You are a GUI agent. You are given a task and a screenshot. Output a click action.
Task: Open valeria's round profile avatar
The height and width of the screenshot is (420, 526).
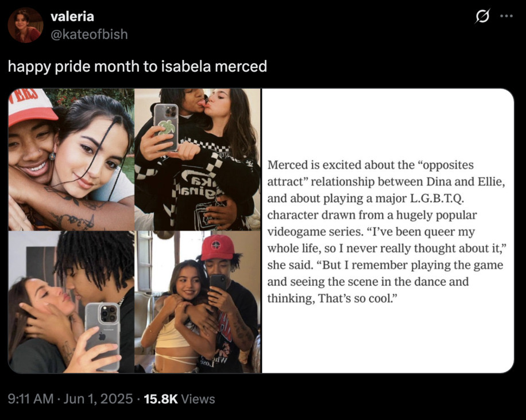25,25
